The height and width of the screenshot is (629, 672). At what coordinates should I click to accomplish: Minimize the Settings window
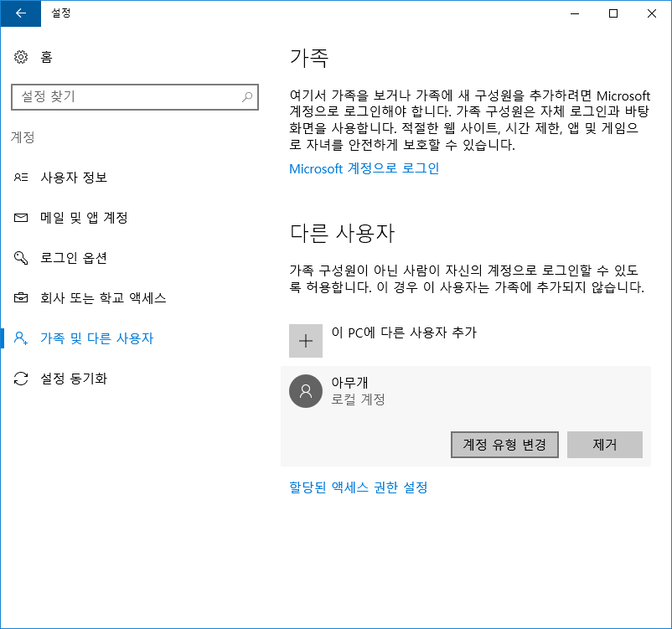pos(575,13)
